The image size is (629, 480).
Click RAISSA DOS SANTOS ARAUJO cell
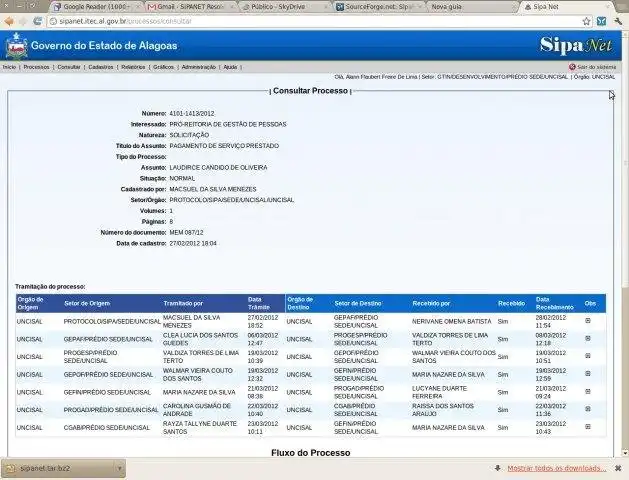pos(442,410)
